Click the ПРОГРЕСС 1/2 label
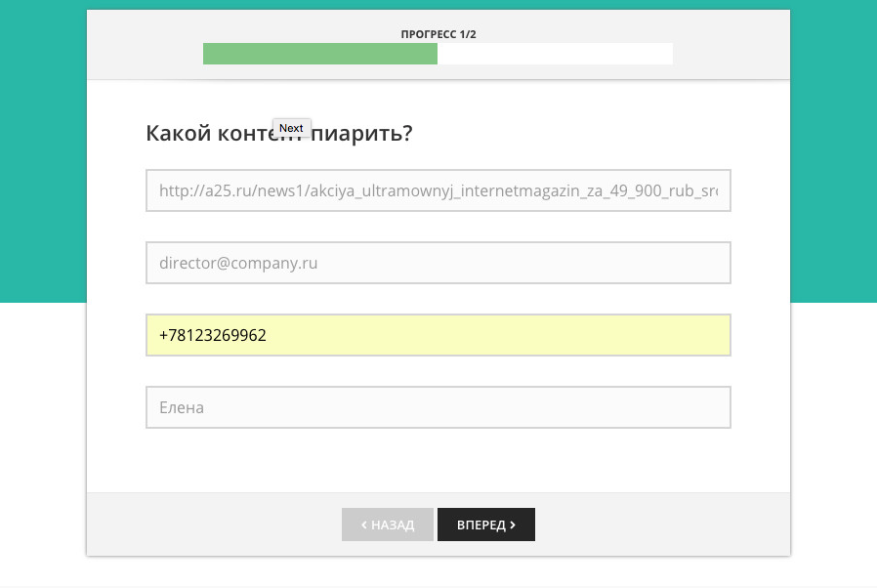This screenshot has width=877, height=588. click(438, 34)
